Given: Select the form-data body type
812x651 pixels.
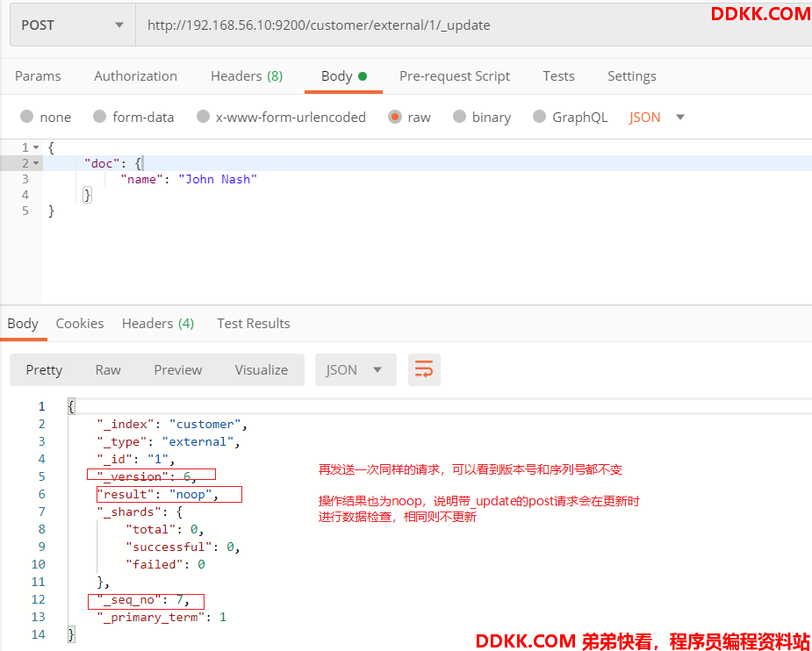Looking at the screenshot, I should click(133, 117).
